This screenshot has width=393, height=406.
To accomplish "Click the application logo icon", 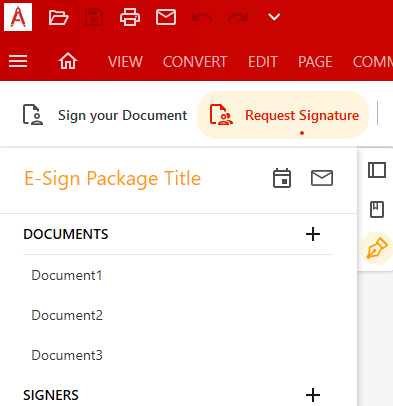I will pyautogui.click(x=18, y=17).
